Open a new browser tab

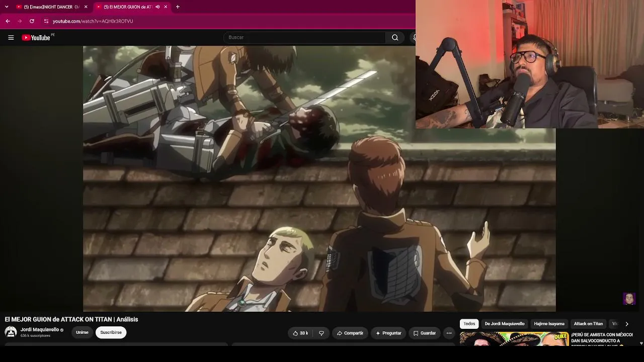pyautogui.click(x=178, y=7)
